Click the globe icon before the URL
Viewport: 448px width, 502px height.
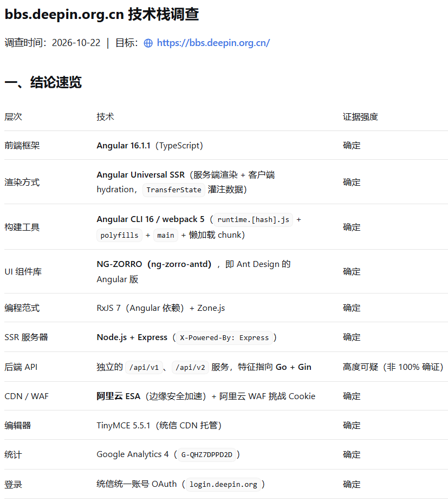pyautogui.click(x=148, y=43)
